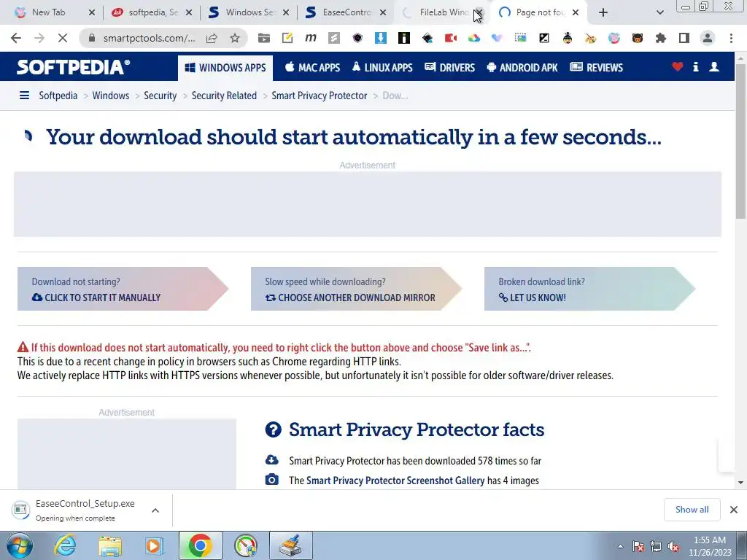Close the downloads bar
The height and width of the screenshot is (560, 747).
[734, 510]
